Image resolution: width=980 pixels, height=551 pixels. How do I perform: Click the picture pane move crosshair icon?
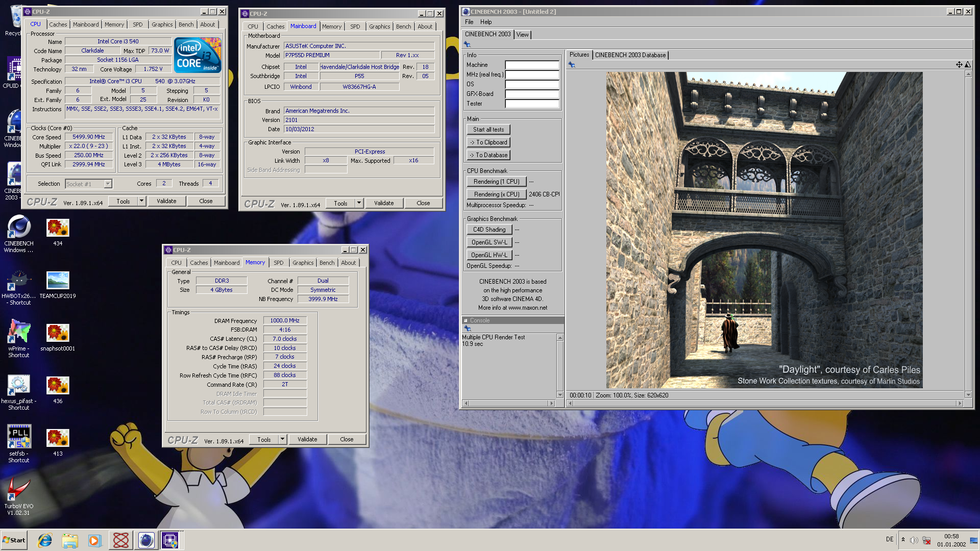click(x=959, y=65)
